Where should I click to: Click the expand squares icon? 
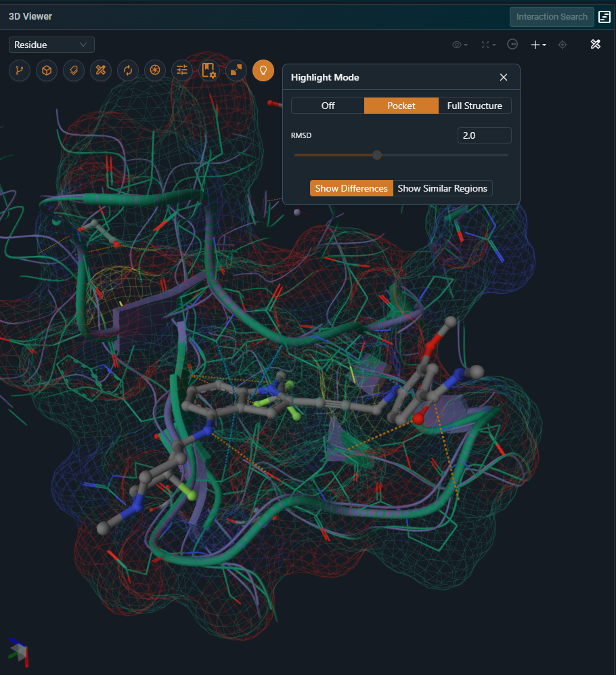tap(236, 70)
